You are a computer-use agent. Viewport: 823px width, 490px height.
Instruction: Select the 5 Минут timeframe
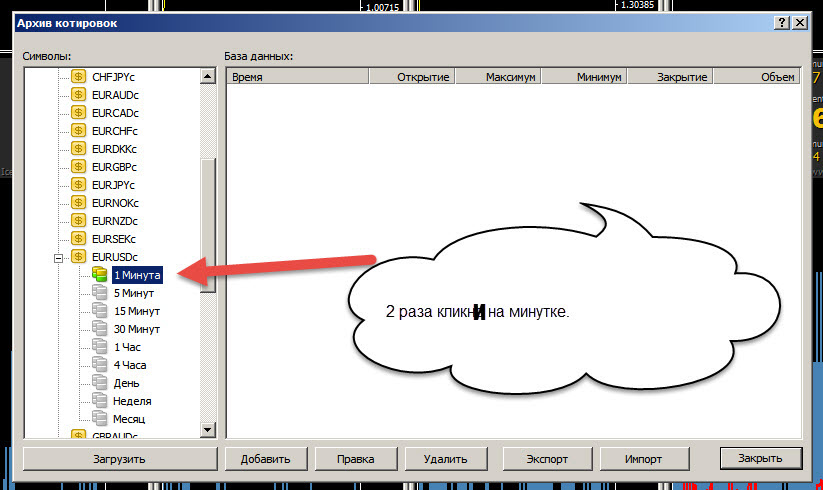click(134, 293)
